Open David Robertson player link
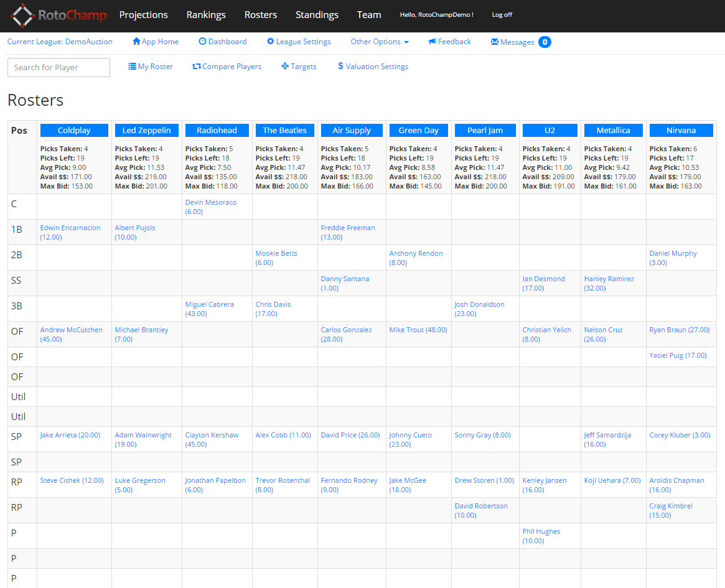 481,510
